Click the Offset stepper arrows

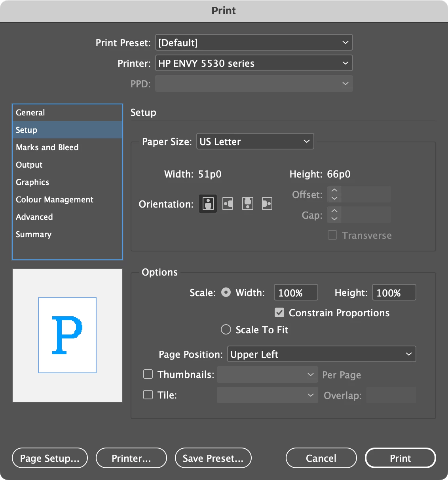[x=334, y=194]
